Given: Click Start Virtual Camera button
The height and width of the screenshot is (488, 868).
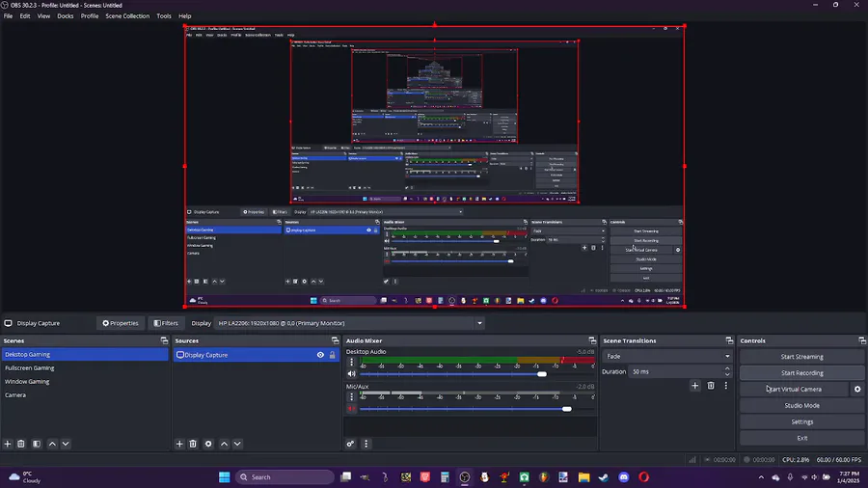Looking at the screenshot, I should (x=794, y=389).
